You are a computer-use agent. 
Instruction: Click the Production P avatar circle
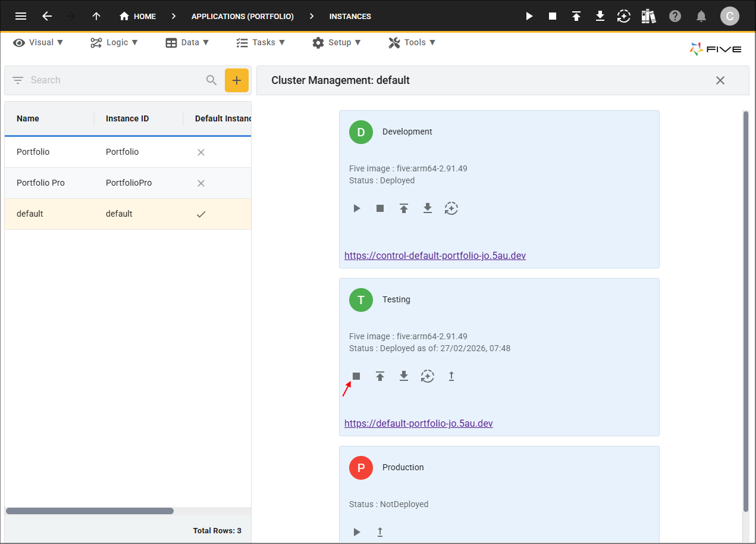361,468
